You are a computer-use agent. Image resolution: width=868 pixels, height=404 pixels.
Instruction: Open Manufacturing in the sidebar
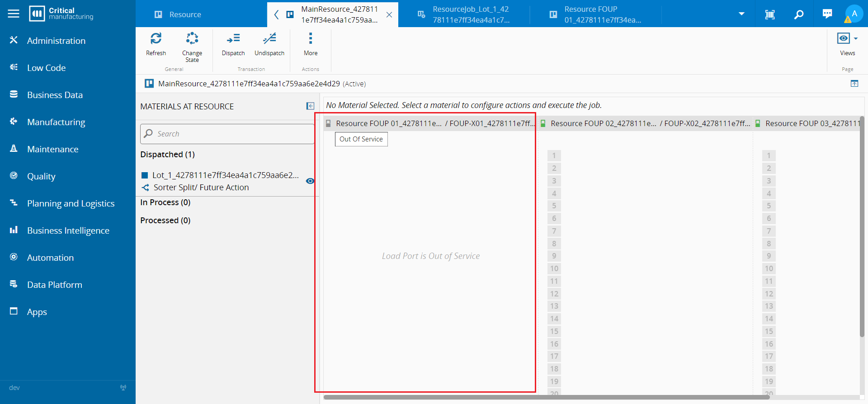pos(68,122)
